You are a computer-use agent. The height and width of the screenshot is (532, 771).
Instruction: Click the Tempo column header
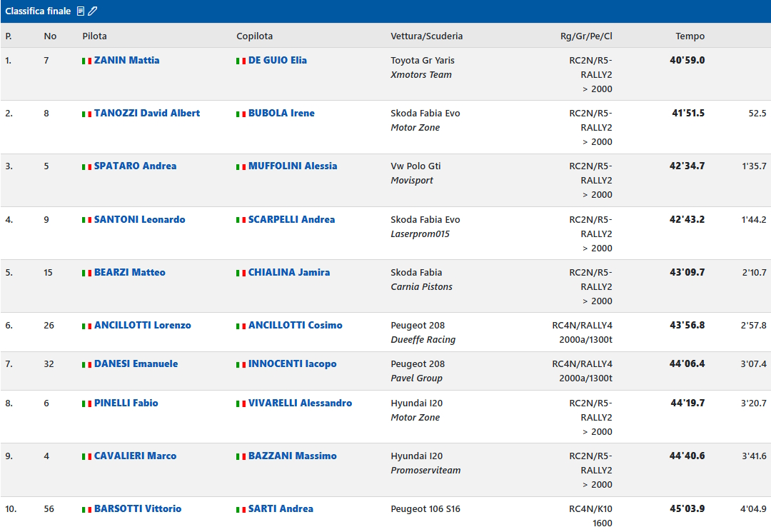[690, 36]
